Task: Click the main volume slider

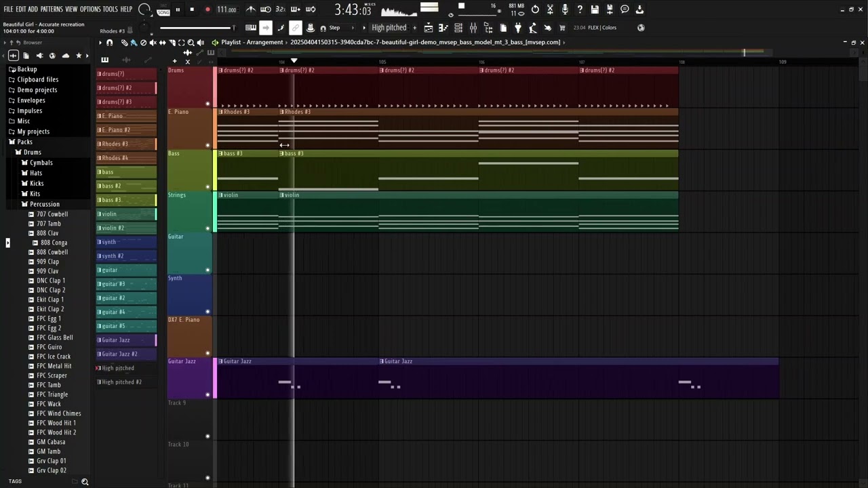Action: point(197,28)
